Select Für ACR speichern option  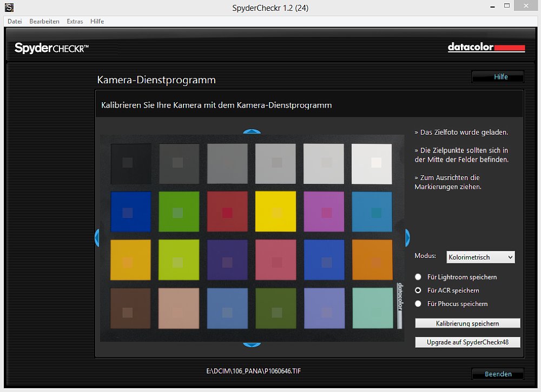click(418, 290)
